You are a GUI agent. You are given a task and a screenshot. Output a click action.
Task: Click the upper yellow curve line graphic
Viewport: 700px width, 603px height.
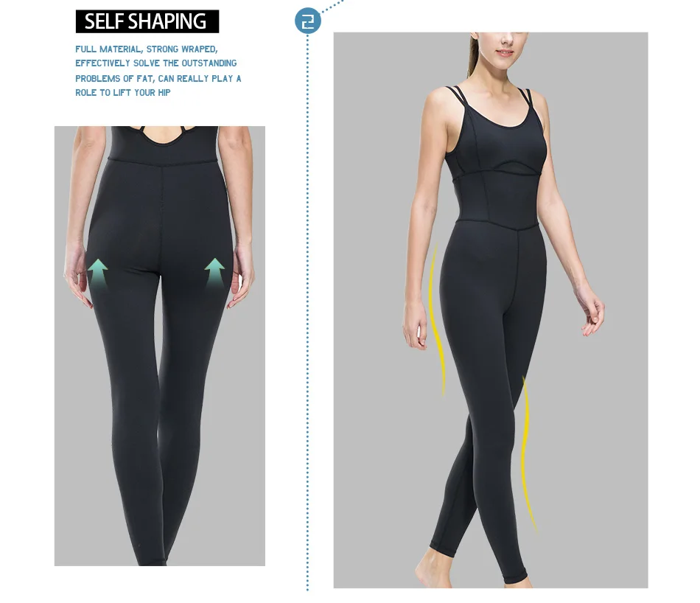[x=437, y=319]
